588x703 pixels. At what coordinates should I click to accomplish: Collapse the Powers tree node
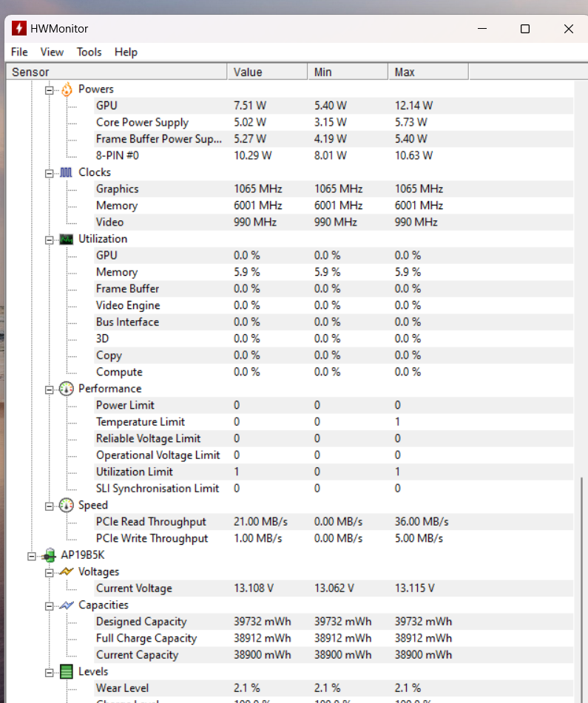[50, 89]
